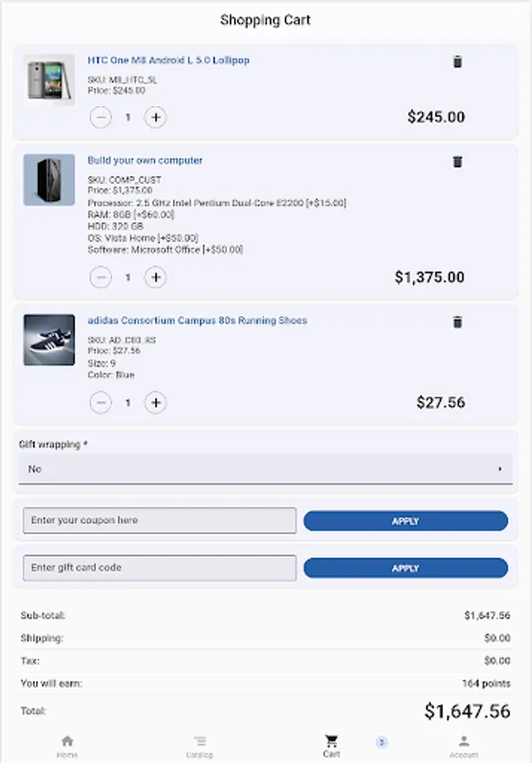
Task: Delete HTC One M8 from cart
Action: [457, 62]
